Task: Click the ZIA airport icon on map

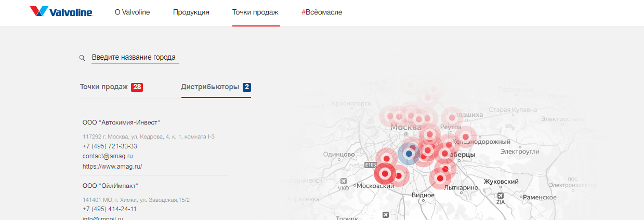Action: [500, 196]
